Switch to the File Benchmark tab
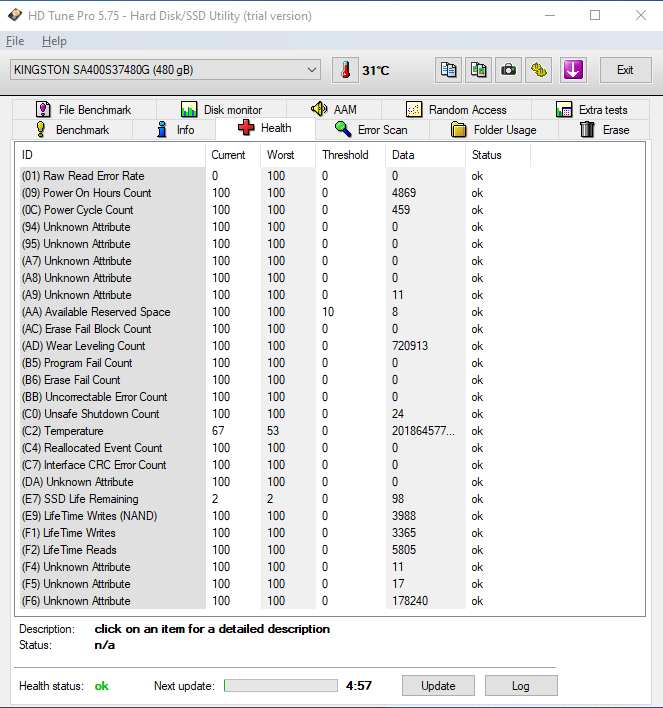Image resolution: width=663 pixels, height=708 pixels. point(84,110)
